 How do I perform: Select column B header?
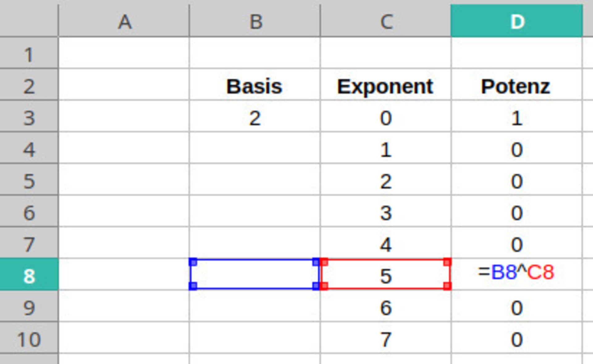[255, 22]
